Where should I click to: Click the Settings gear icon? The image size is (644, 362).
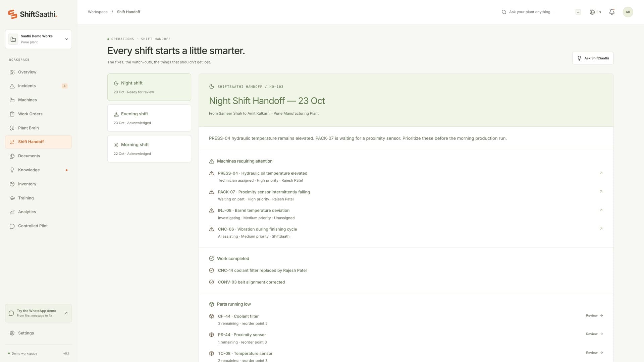[x=12, y=333]
